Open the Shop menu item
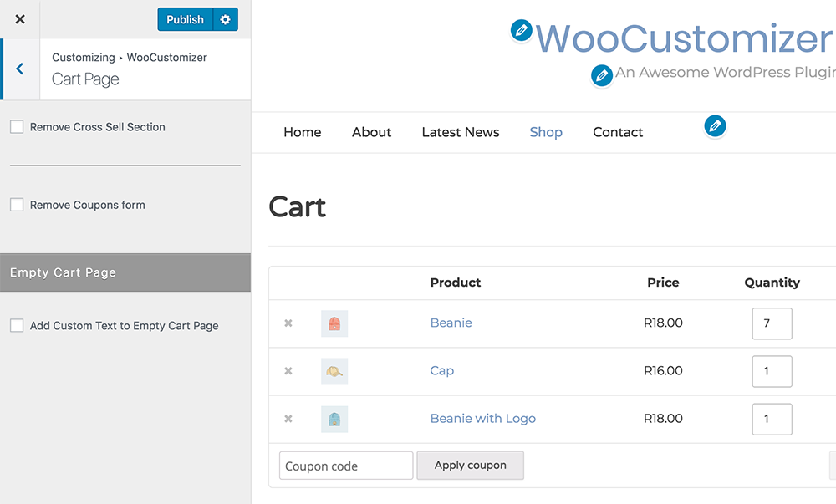Screen dimensions: 836x504 pyautogui.click(x=546, y=132)
